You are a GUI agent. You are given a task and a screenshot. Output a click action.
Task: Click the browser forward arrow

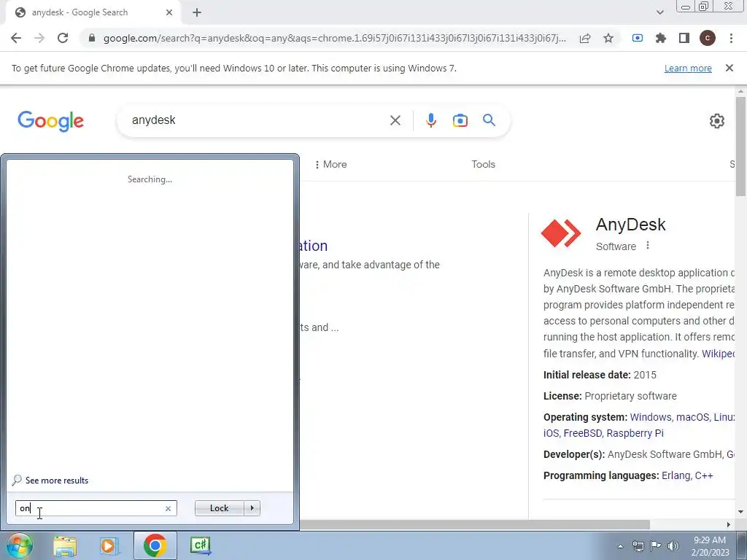click(x=39, y=38)
